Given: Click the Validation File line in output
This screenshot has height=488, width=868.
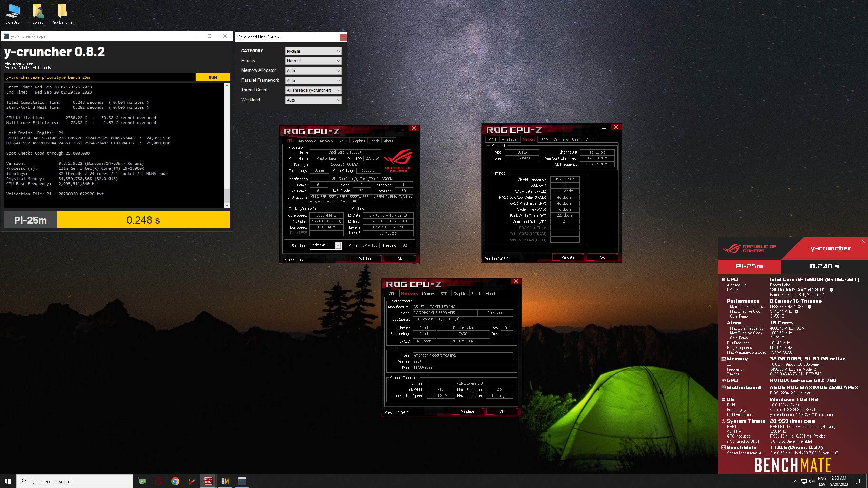Looking at the screenshot, I should tap(55, 194).
